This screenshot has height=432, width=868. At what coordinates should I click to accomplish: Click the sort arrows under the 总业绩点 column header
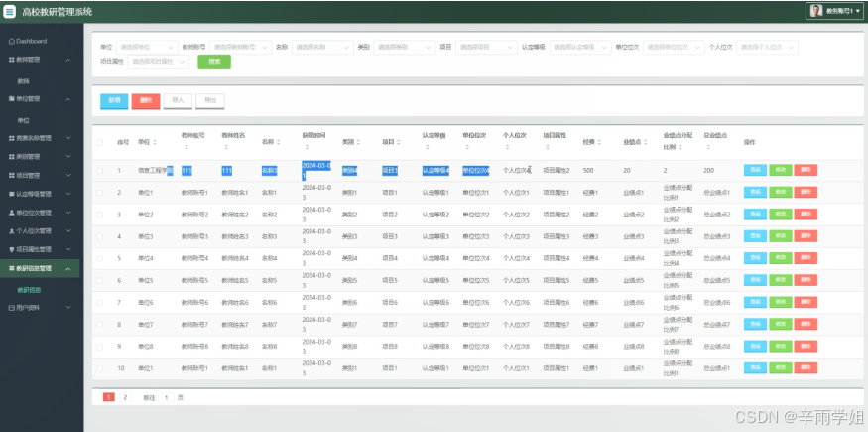click(x=708, y=147)
